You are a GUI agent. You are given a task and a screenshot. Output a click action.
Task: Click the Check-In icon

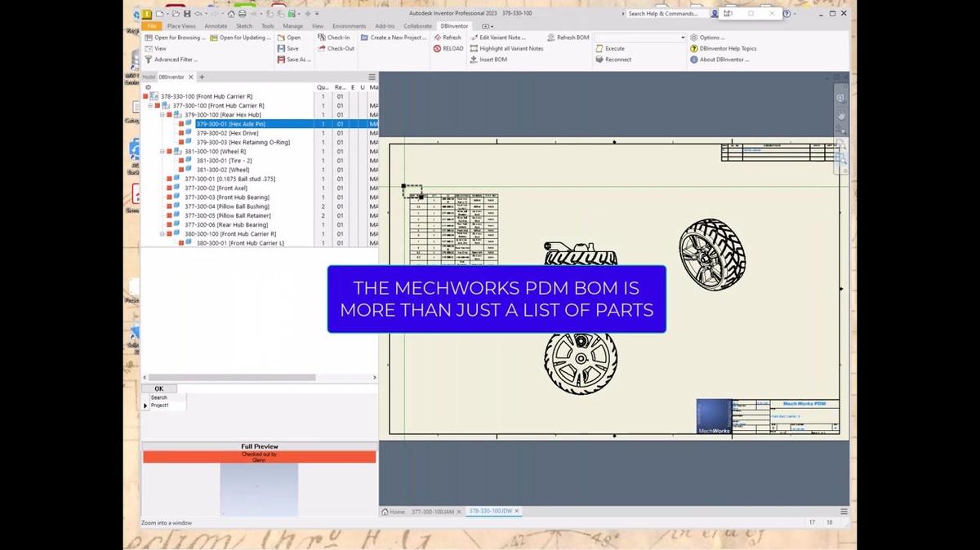click(322, 38)
